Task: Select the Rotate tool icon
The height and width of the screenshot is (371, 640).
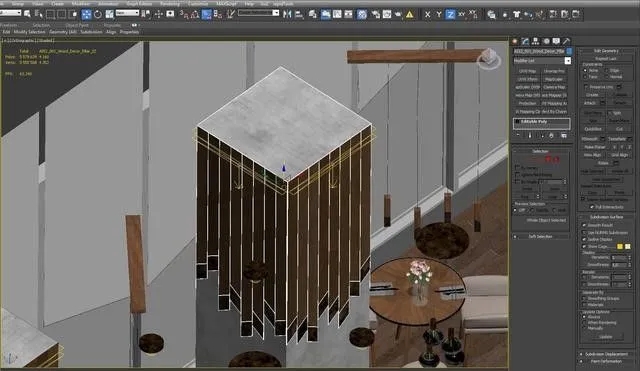Action: (98, 15)
